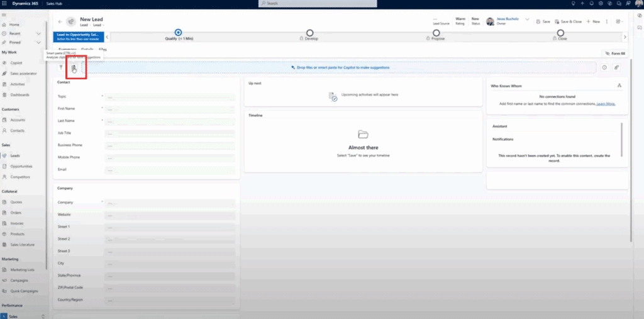Collapse the left navigation hamburger menu
644x319 pixels.
[x=4, y=15]
